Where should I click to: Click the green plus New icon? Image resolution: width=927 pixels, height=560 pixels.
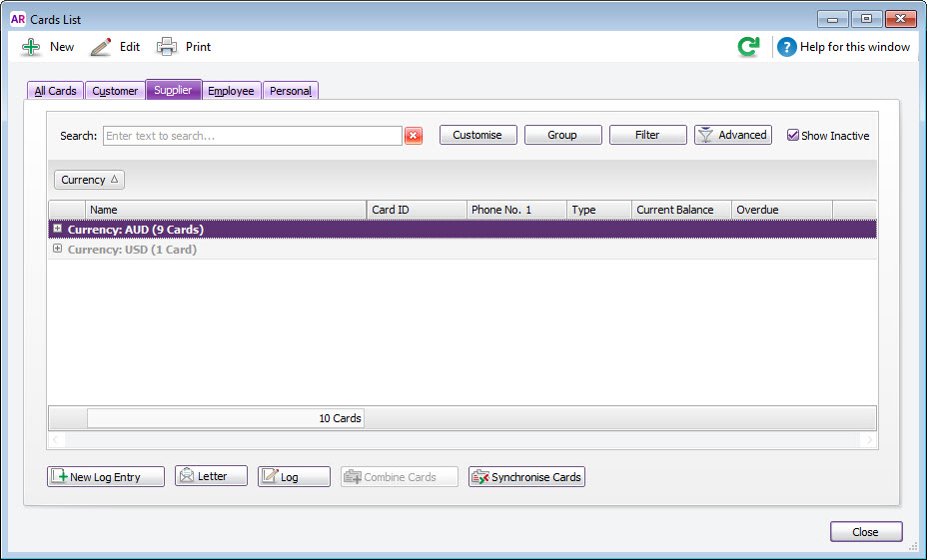click(33, 47)
